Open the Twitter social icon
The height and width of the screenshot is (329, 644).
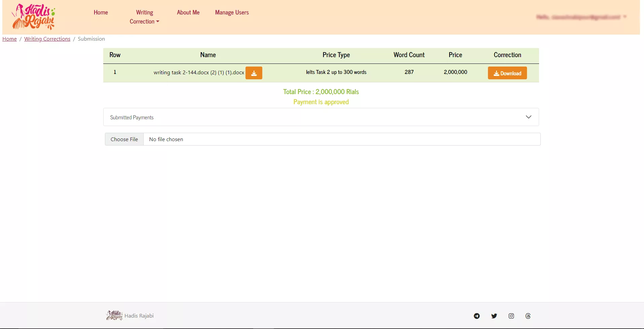coord(494,316)
